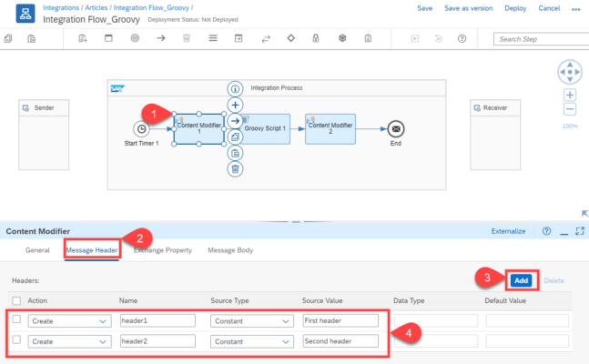This screenshot has height=364, width=589.
Task: Tick the checkbox for header2 row
Action: (x=16, y=340)
